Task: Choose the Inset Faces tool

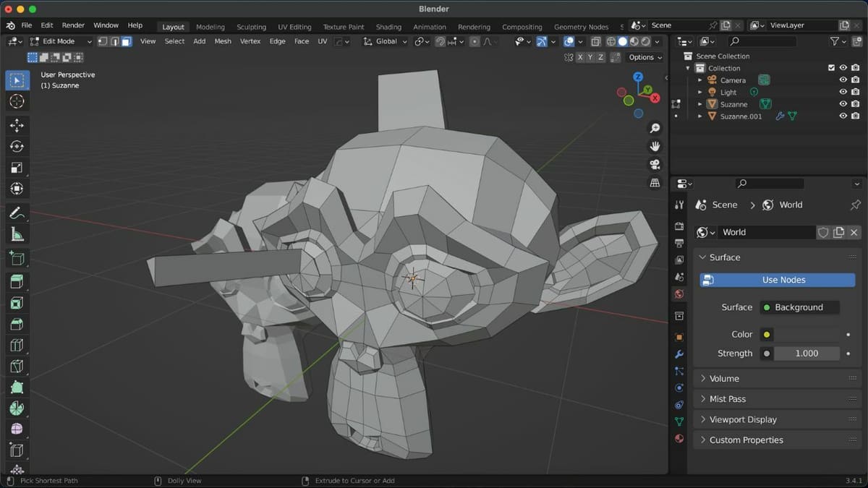Action: [17, 303]
